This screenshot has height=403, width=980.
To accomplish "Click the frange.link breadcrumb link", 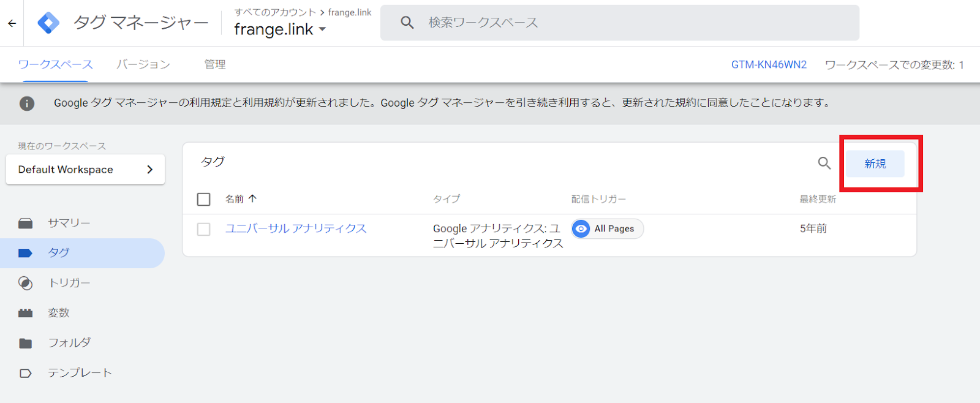I will (350, 12).
